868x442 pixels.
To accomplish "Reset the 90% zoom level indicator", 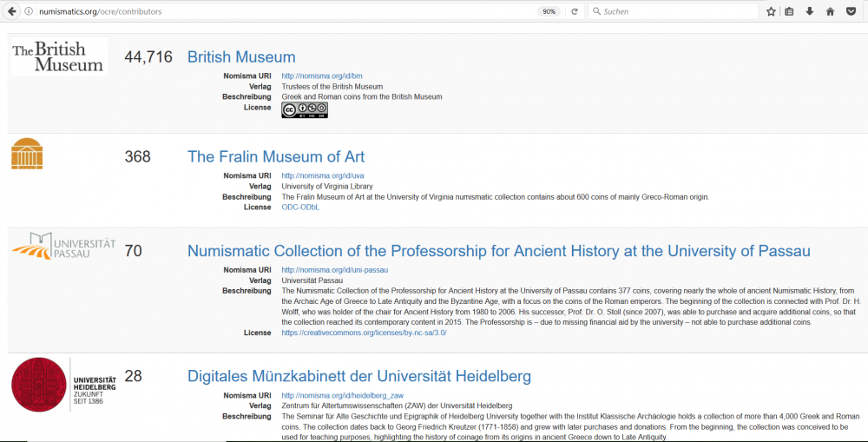I will 549,11.
